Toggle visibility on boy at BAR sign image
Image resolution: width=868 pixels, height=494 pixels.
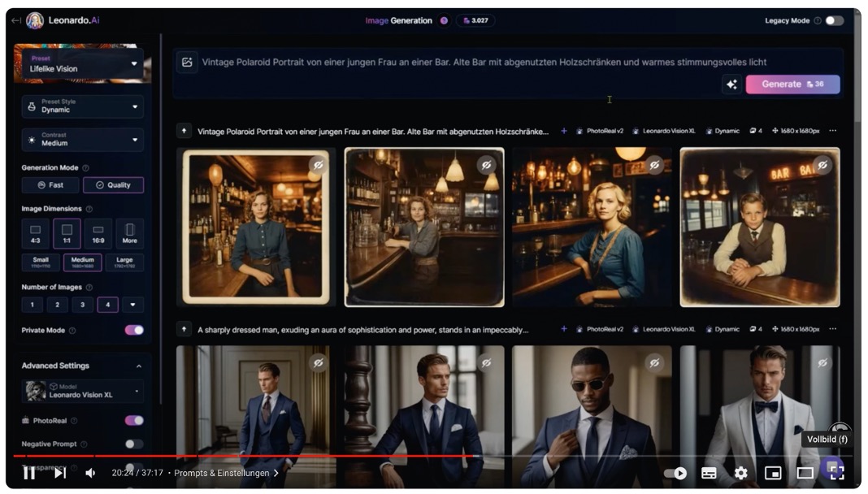(x=822, y=165)
